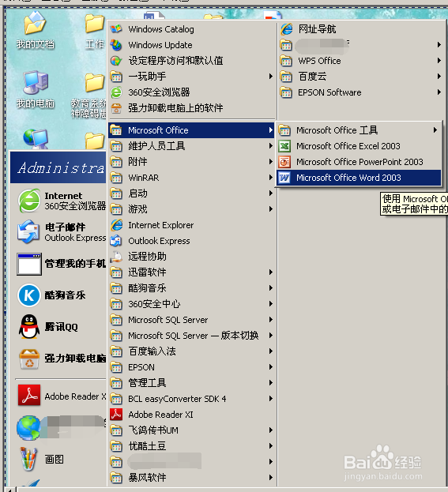Screen dimensions: 448x492
Task: Click the EPSON folder icon
Action: 116,367
